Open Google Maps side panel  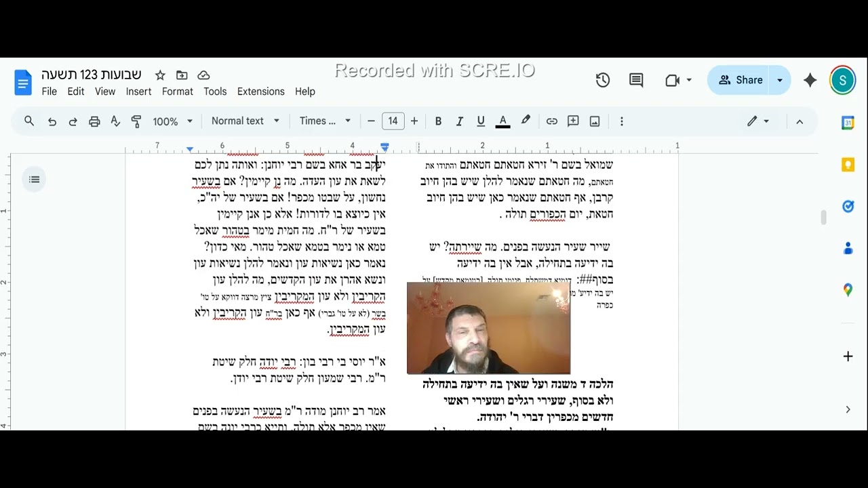848,290
